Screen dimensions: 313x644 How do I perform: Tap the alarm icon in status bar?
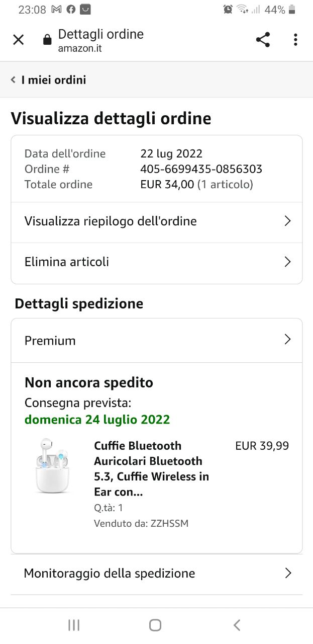pyautogui.click(x=228, y=9)
